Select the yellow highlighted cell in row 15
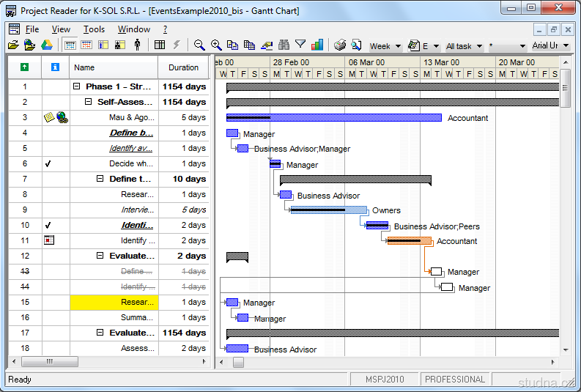Screen dimensions: 581x392 pyautogui.click(x=114, y=302)
